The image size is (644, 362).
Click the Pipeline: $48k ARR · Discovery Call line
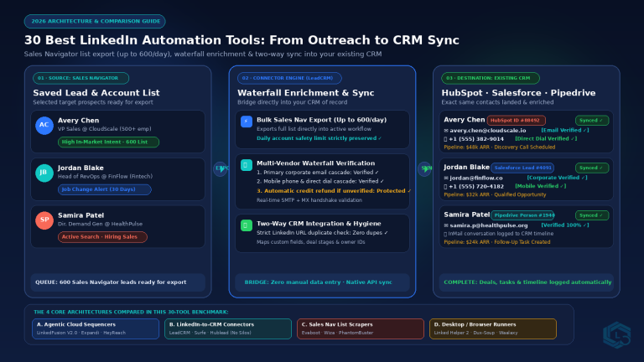click(500, 147)
